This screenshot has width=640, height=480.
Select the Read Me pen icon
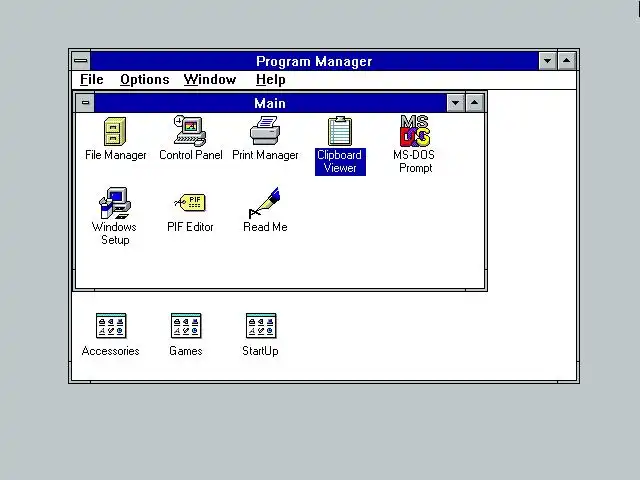[265, 203]
